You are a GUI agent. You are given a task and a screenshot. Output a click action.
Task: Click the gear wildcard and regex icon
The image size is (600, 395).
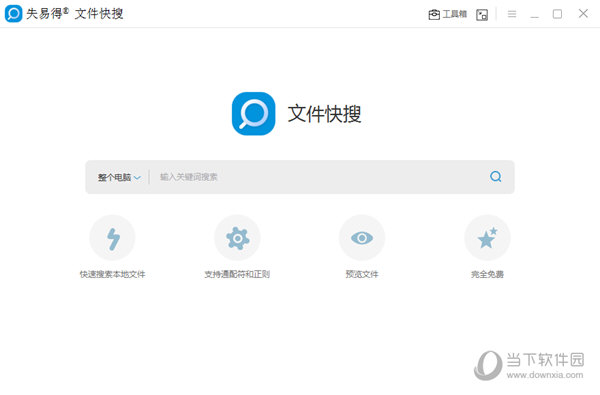tap(237, 238)
